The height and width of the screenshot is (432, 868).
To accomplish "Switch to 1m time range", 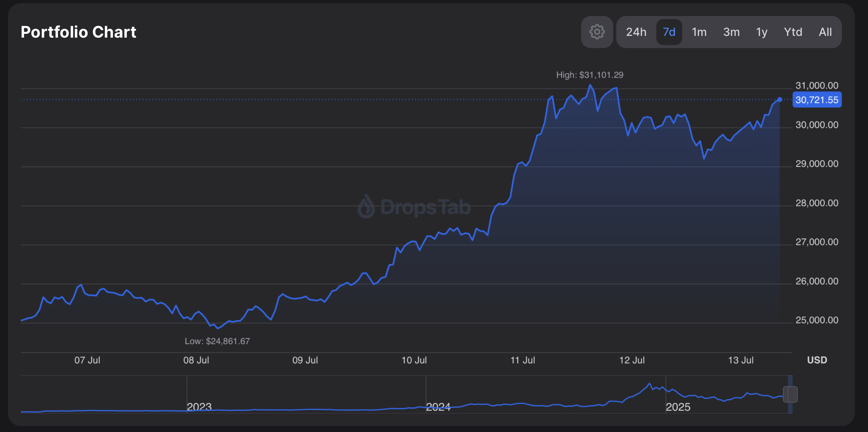I will (x=699, y=32).
